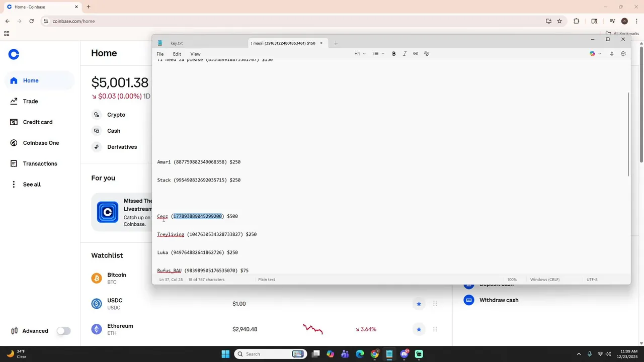Open Coinbase One in the sidebar
Image resolution: width=644 pixels, height=362 pixels.
point(40,143)
